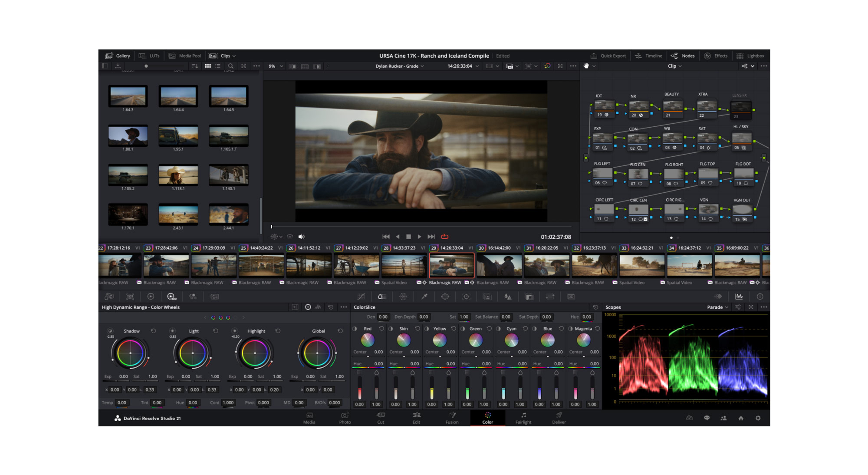The height and width of the screenshot is (475, 868).
Task: Open the Power Windows palette
Action: pos(445,297)
